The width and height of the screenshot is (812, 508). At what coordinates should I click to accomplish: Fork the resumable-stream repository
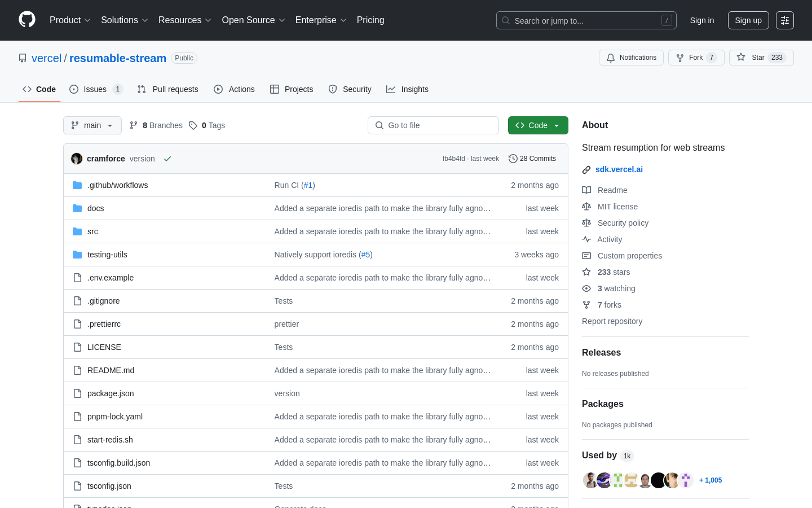(696, 58)
